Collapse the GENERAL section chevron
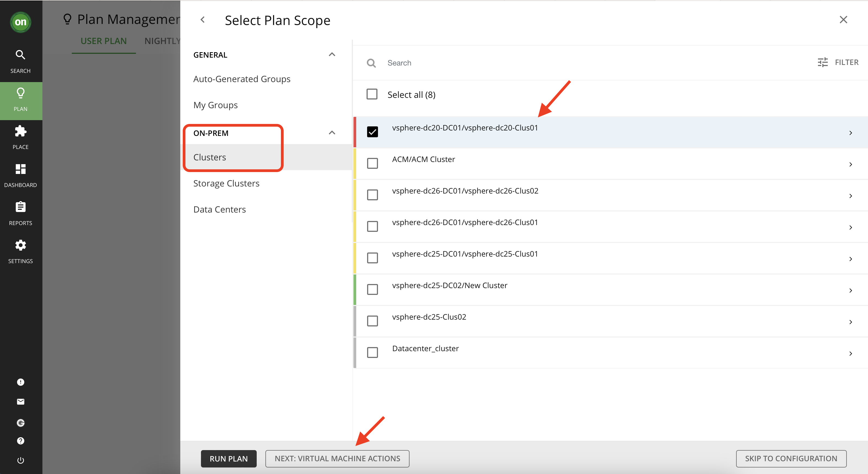Screen dimensions: 868x474 coord(332,55)
